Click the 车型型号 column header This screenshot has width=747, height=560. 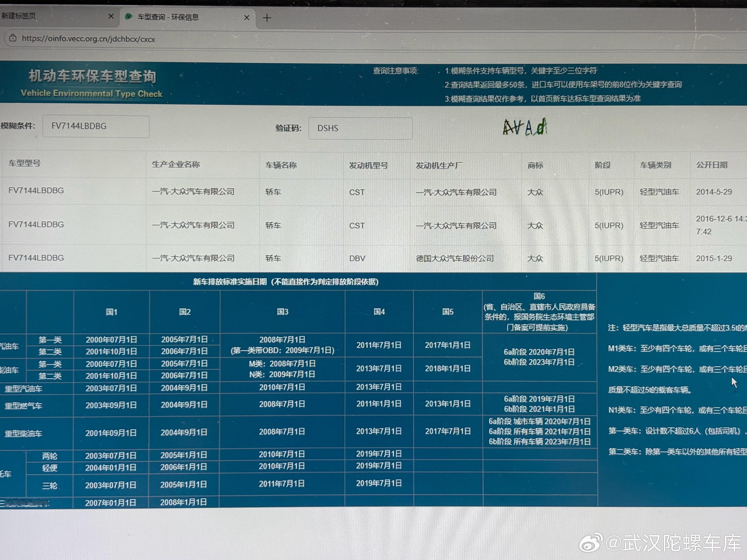tap(24, 163)
